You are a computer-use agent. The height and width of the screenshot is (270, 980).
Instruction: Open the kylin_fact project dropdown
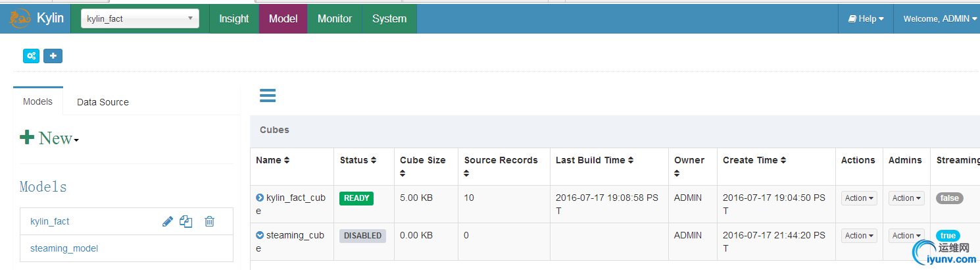click(x=139, y=18)
